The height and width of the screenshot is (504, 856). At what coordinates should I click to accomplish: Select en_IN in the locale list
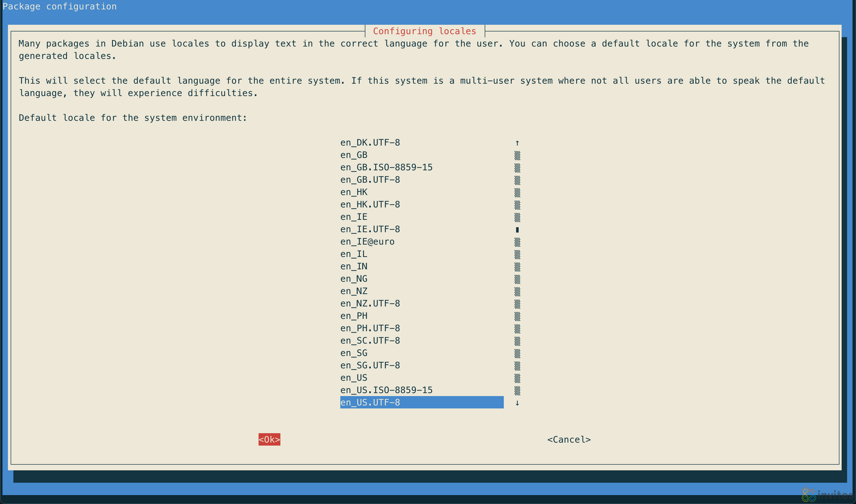(x=353, y=267)
